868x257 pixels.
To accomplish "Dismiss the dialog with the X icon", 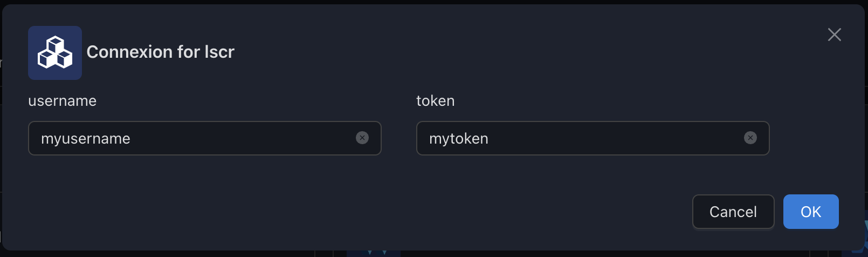I will (x=835, y=35).
